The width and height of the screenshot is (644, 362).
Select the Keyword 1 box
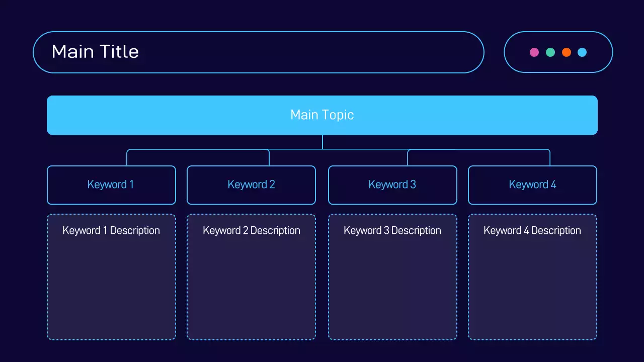pos(111,185)
